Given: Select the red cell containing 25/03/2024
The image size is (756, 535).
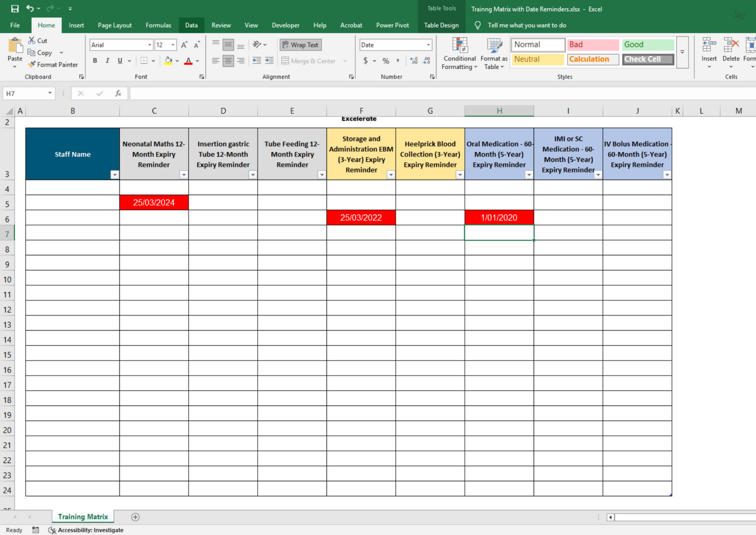Looking at the screenshot, I should coord(154,203).
